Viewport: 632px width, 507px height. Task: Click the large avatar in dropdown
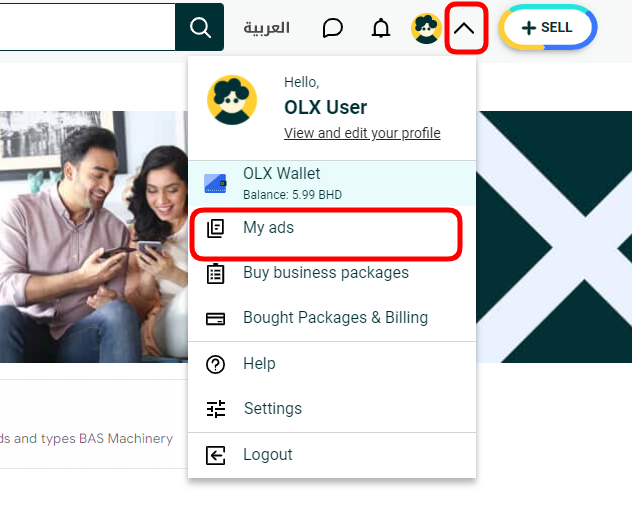point(232,100)
